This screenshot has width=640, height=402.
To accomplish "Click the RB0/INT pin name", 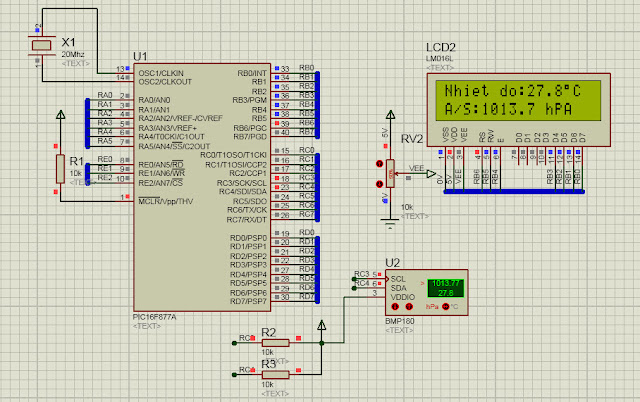I will point(252,73).
